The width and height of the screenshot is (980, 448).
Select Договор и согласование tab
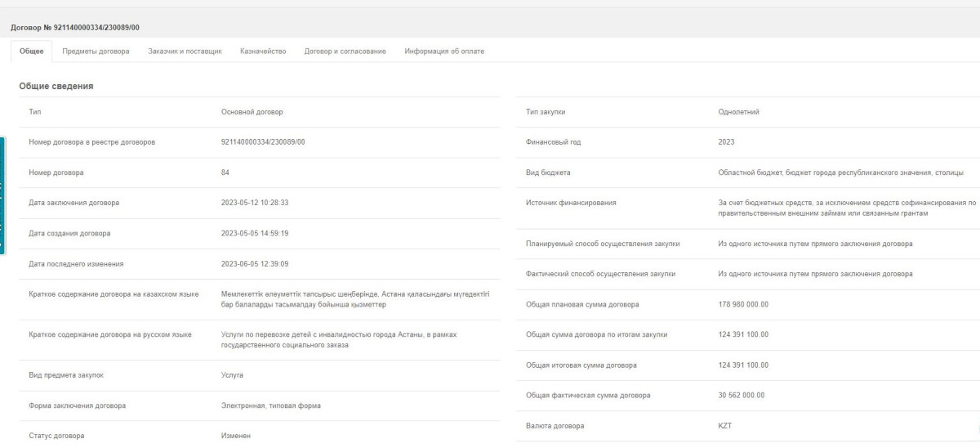pos(345,52)
